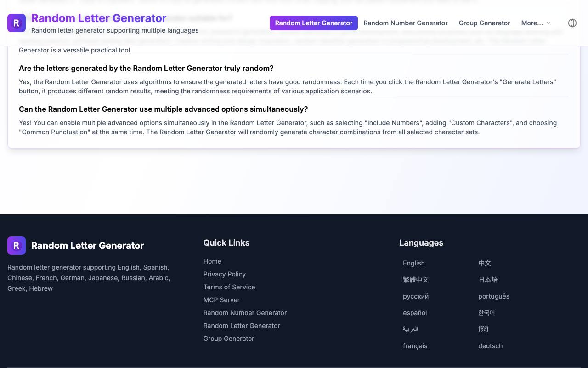Click Group Generator link in Quick Links
The width and height of the screenshot is (588, 368).
[229, 339]
